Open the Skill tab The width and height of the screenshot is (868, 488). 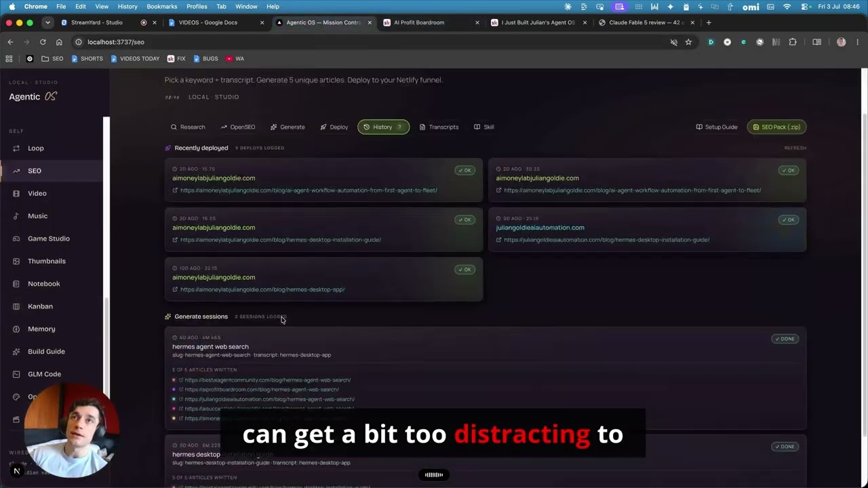(484, 127)
